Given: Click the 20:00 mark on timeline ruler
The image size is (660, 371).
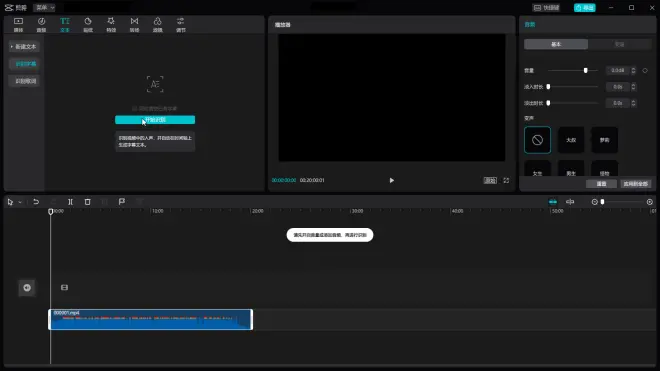Looking at the screenshot, I should click(x=258, y=211).
